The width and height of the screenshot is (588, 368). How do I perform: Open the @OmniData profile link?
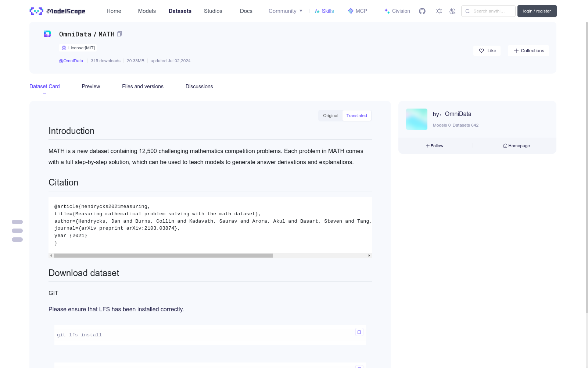71,61
